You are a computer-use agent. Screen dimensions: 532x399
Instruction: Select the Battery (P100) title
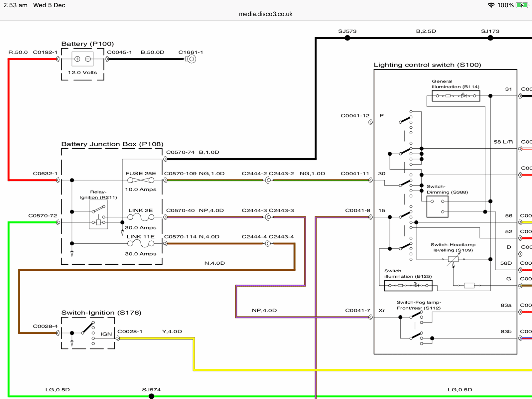[87, 44]
